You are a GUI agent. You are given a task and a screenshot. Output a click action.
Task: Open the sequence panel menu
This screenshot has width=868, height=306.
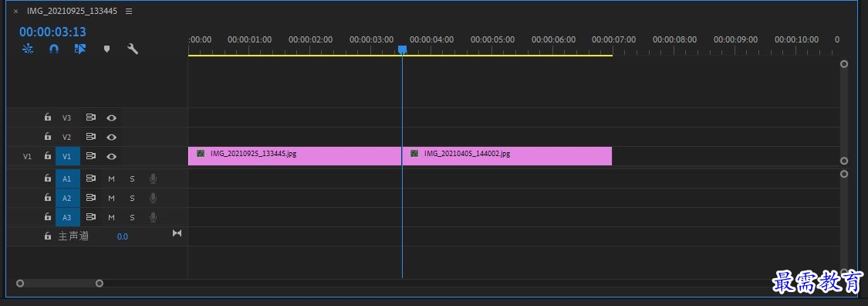click(129, 11)
